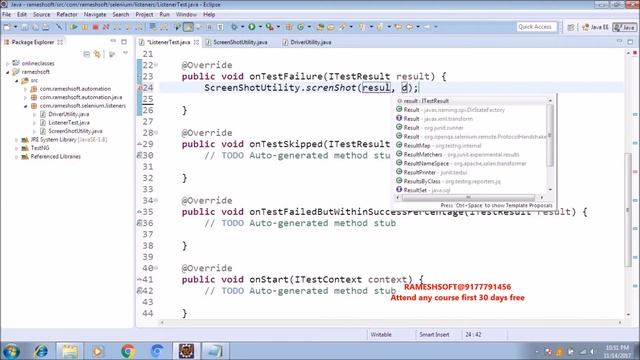Click the autocomplete popup vertical scrollbar
The image size is (640, 360).
tap(550, 136)
